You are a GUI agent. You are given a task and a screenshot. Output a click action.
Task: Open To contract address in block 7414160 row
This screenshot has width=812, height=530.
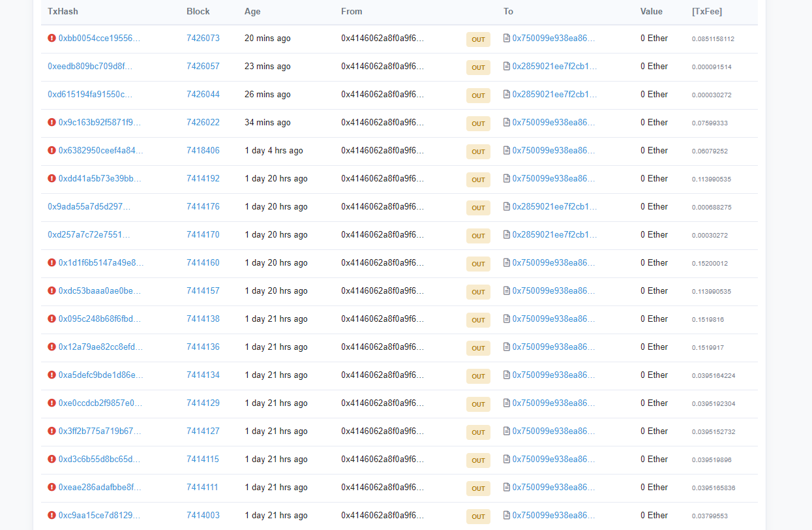pos(554,262)
